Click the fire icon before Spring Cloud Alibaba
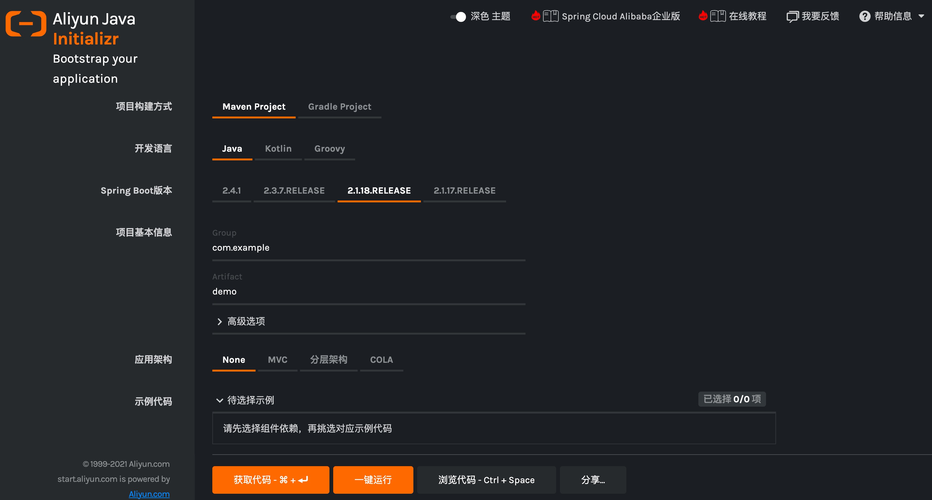This screenshot has height=500, width=932. (536, 15)
